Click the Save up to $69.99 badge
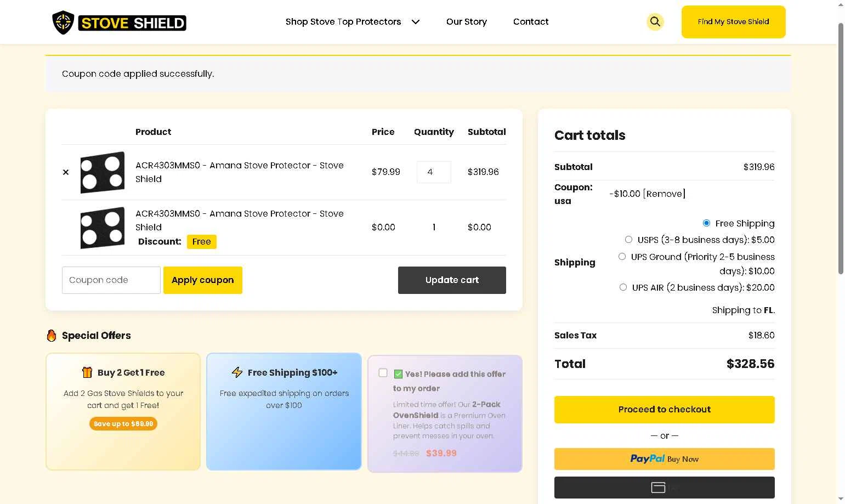 (x=123, y=424)
